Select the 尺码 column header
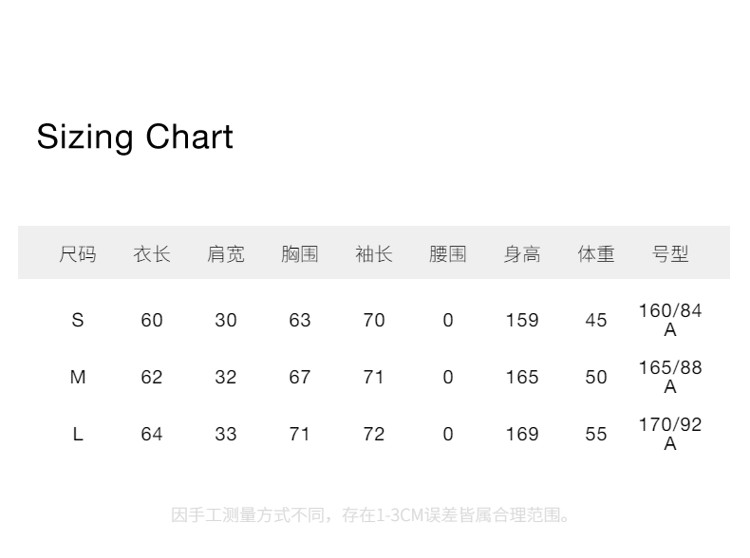This screenshot has width=750, height=558. click(x=78, y=254)
